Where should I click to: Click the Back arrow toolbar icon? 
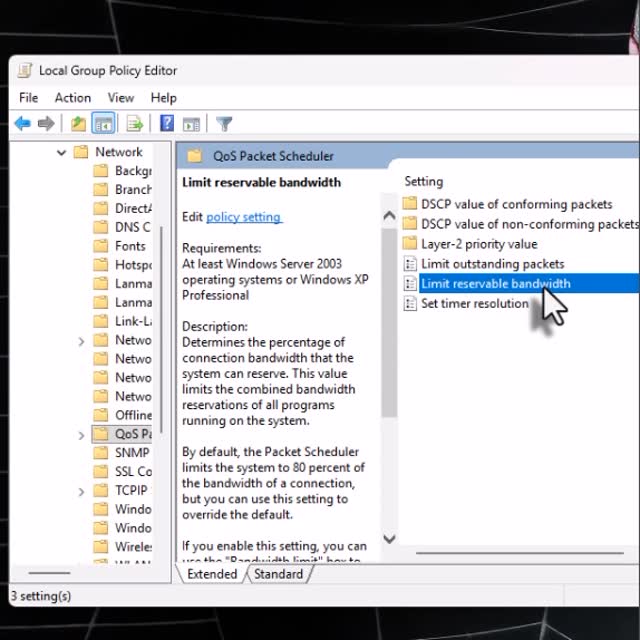[x=22, y=123]
